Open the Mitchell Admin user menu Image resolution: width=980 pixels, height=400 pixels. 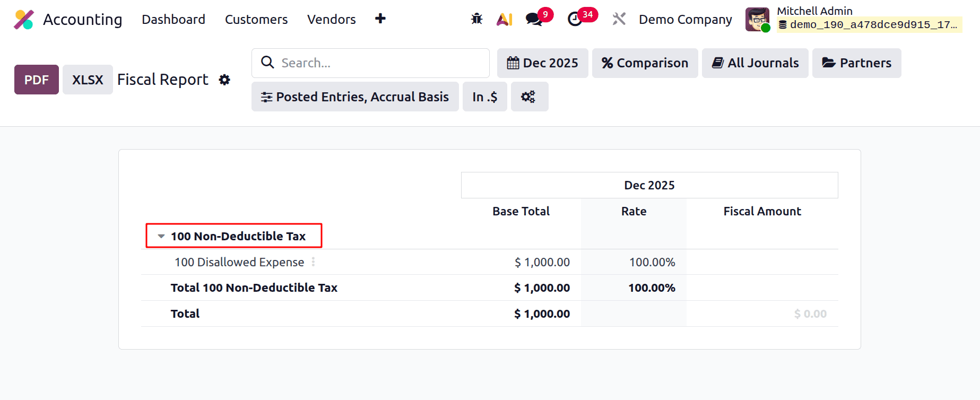[x=854, y=20]
